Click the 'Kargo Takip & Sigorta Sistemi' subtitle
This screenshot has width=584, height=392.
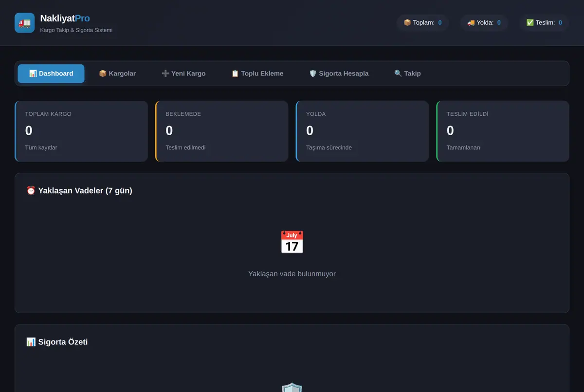coord(76,30)
